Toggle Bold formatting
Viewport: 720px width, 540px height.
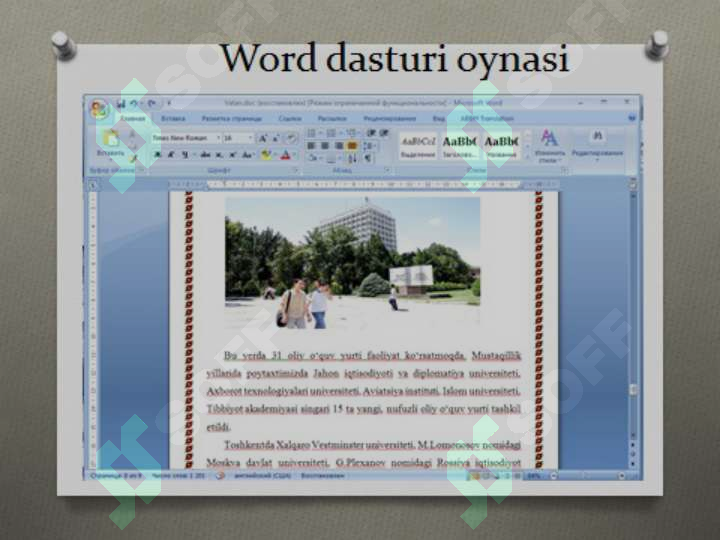(158, 155)
